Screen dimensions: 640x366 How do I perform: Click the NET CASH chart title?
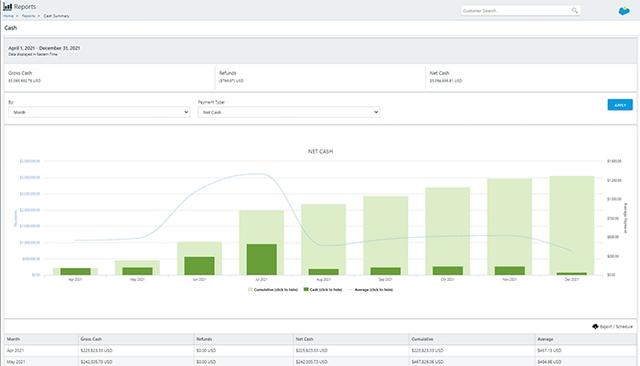320,151
